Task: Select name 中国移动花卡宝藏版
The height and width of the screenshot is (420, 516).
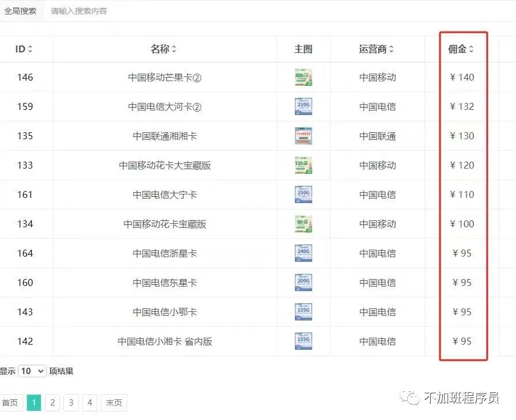Action: [x=165, y=224]
